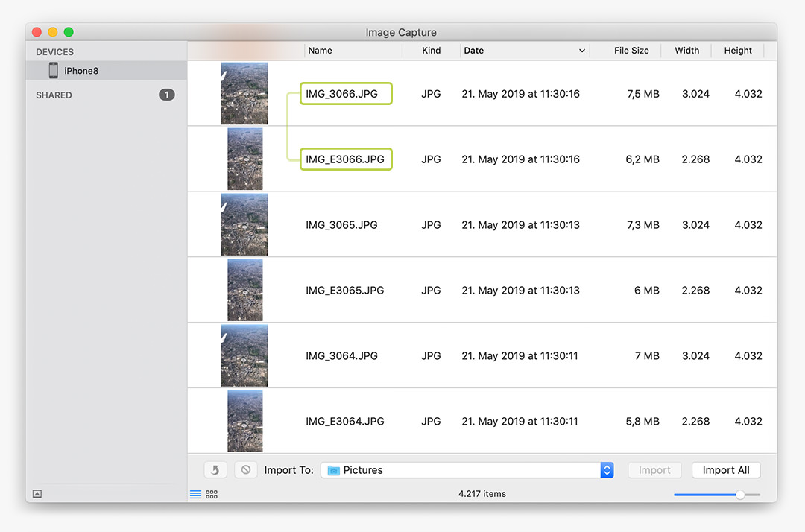
Task: Switch to icon grid view
Action: [x=212, y=494]
